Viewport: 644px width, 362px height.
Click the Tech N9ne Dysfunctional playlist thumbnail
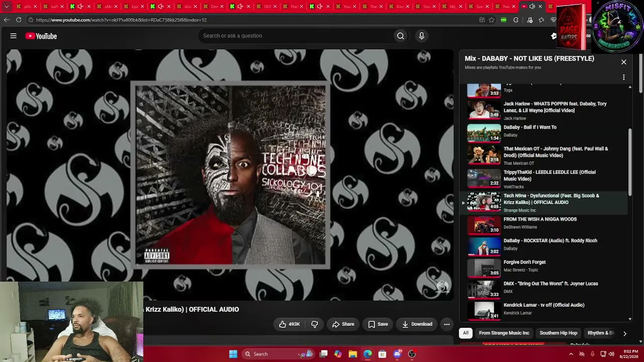(x=484, y=202)
